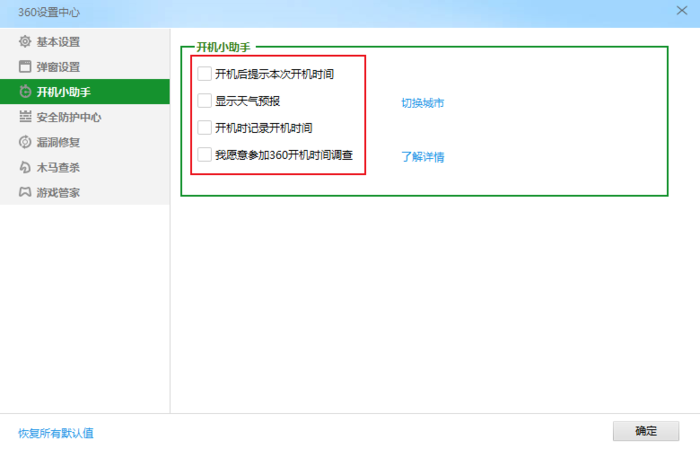The width and height of the screenshot is (700, 449).
Task: Close the 360设置中心 dialog
Action: tap(681, 11)
